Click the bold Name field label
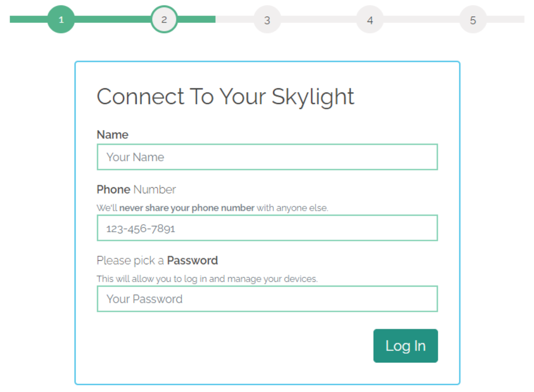Viewport: 534px width, 392px height. click(x=112, y=135)
